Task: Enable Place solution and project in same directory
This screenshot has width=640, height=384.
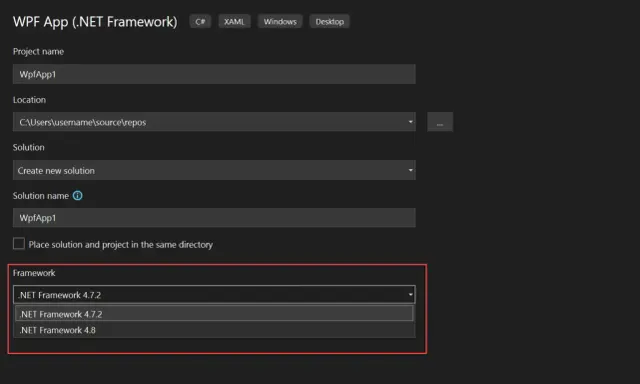Action: click(x=19, y=244)
